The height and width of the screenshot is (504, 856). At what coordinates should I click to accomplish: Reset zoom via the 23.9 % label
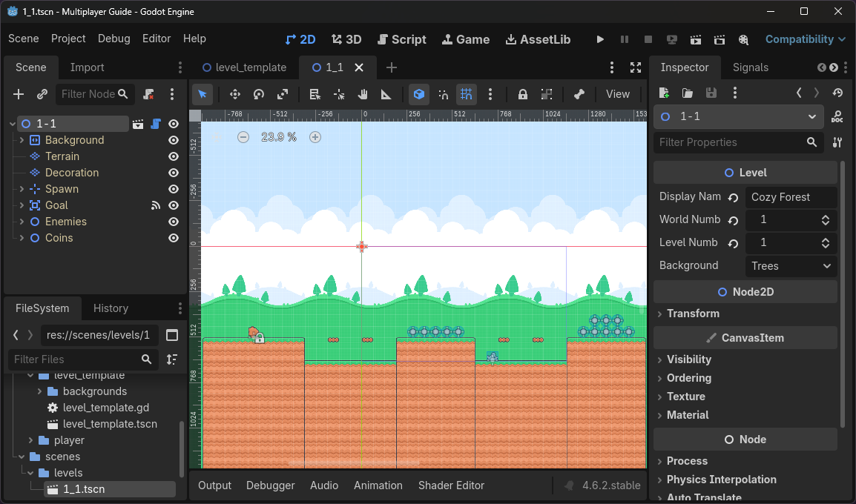click(279, 137)
